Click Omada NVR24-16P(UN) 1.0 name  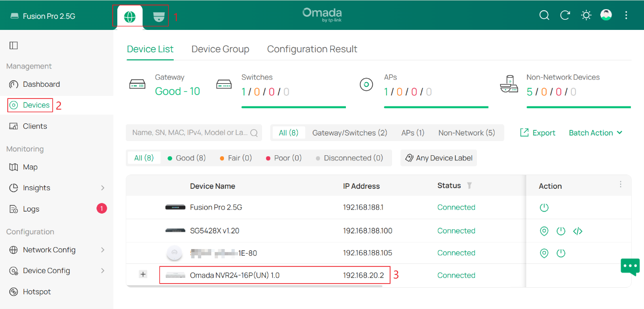235,276
